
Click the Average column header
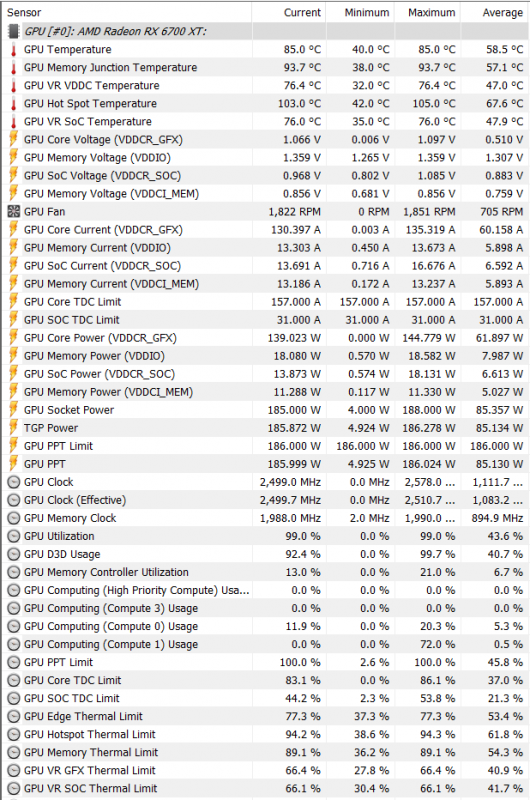coord(494,13)
